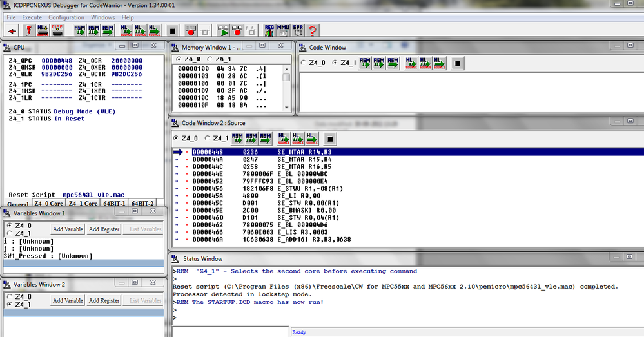Select Z4_0 radio in Memory Window 1
644x337 pixels.
tap(179, 59)
